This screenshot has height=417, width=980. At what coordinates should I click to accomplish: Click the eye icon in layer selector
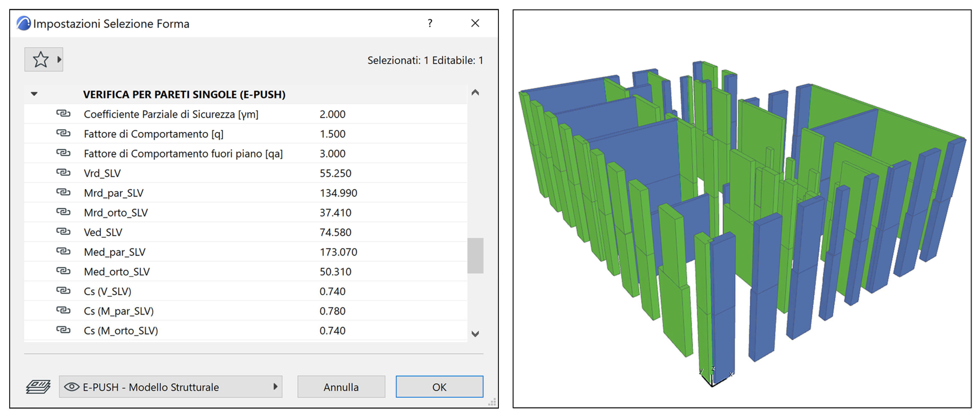point(71,387)
